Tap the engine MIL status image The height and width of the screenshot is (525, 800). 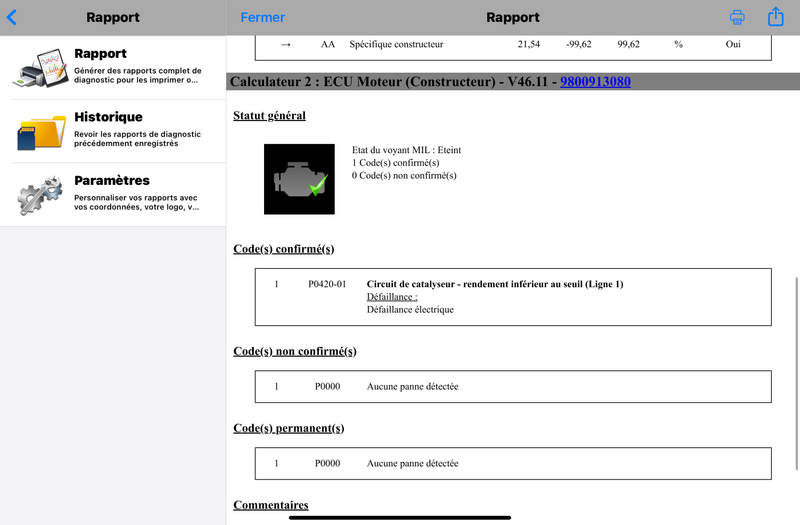(x=299, y=179)
